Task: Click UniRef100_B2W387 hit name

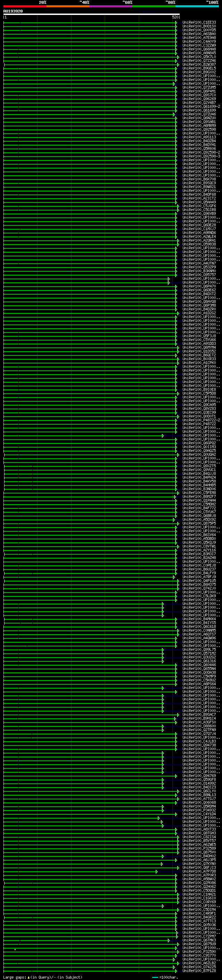Action: tap(199, 65)
